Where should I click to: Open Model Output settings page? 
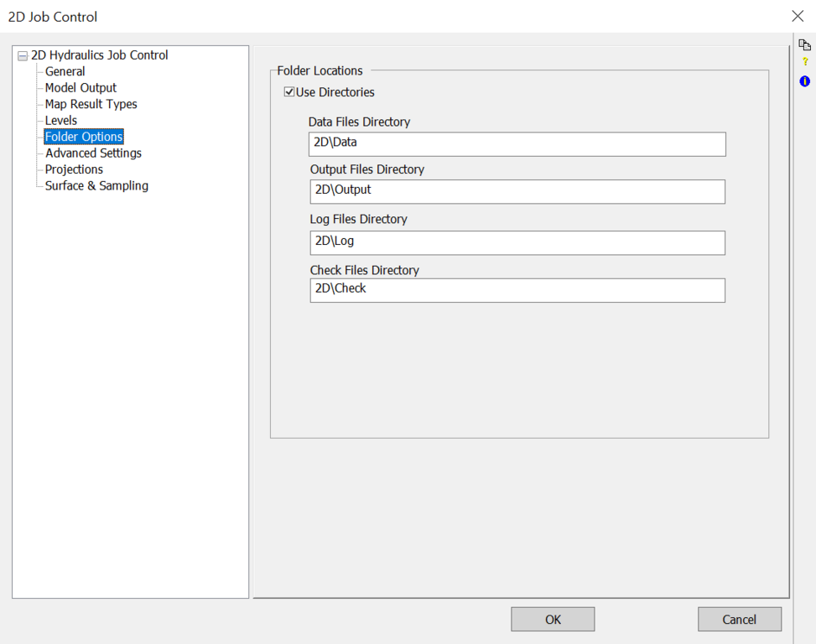[x=81, y=88]
